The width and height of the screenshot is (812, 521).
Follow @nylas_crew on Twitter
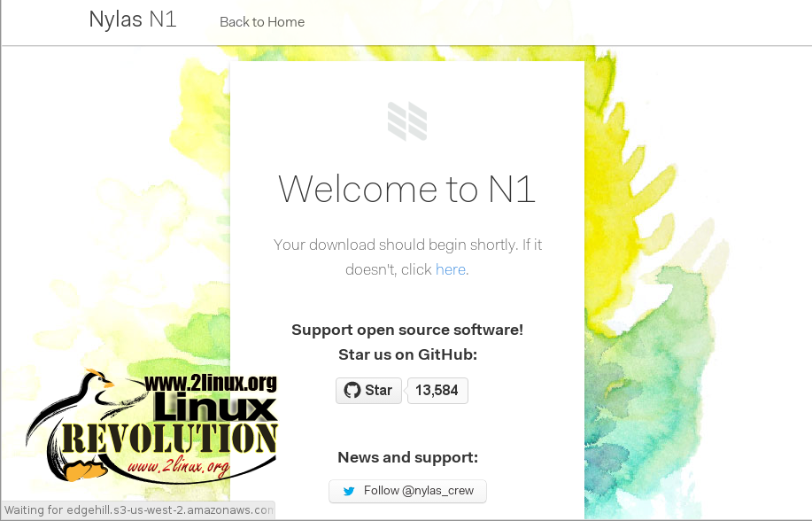(x=407, y=491)
